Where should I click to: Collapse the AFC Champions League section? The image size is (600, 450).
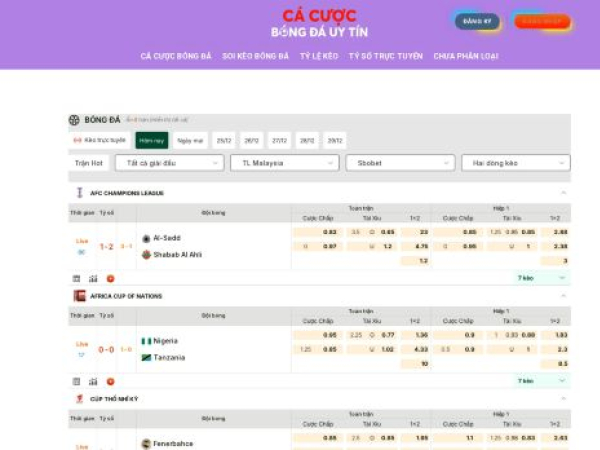(563, 192)
